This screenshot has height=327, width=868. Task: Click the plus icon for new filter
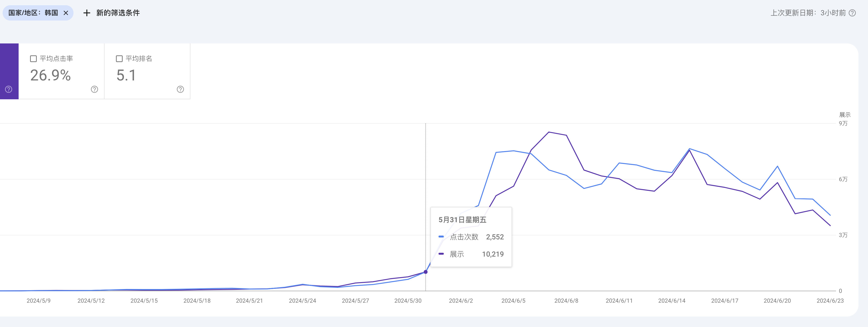(x=87, y=13)
